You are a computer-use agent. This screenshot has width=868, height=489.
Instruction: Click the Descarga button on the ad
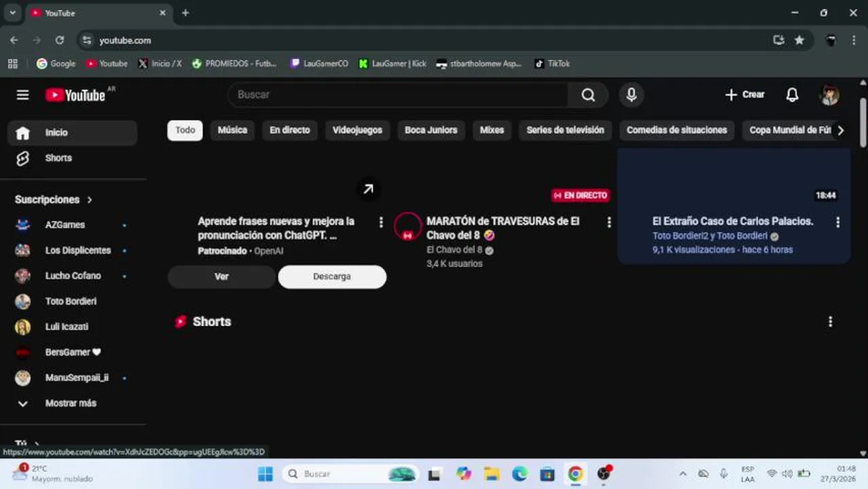pos(332,277)
